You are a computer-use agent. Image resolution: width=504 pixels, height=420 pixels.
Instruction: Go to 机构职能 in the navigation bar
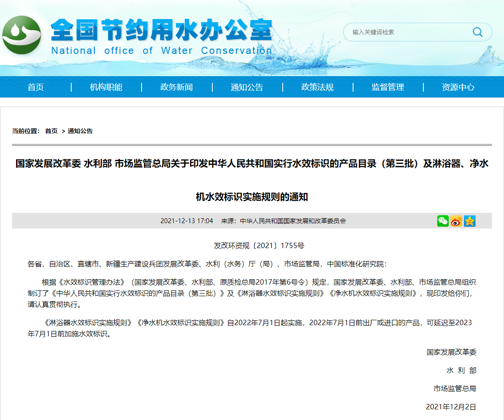[106, 87]
